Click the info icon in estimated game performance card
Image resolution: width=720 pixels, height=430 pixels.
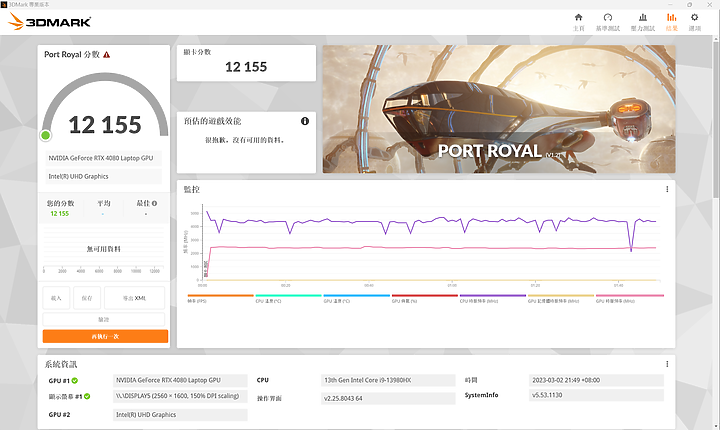[x=305, y=121]
